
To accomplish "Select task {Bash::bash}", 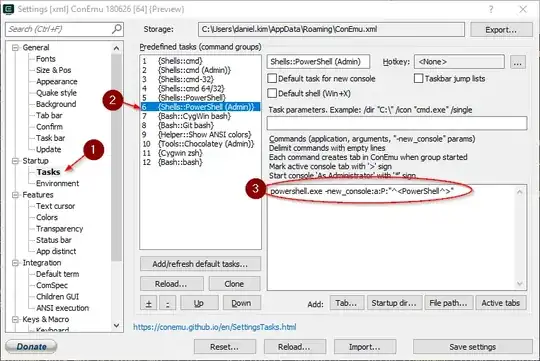I will [x=200, y=162].
